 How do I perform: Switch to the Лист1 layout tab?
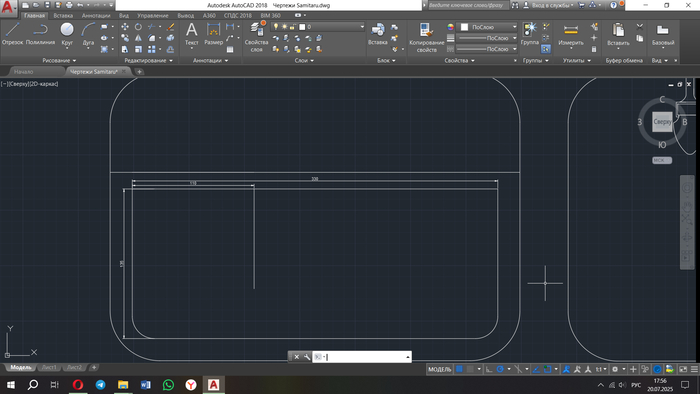(x=49, y=368)
